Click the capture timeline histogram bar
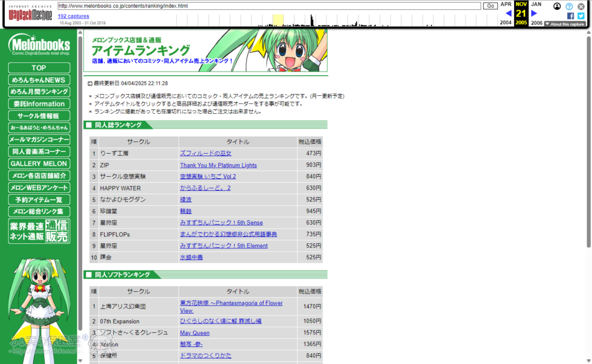 tap(312, 21)
